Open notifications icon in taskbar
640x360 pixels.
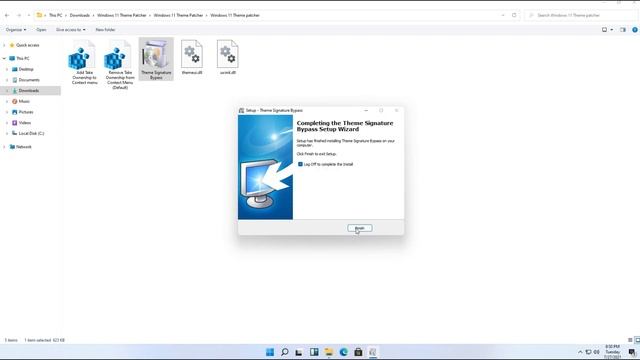[632, 352]
